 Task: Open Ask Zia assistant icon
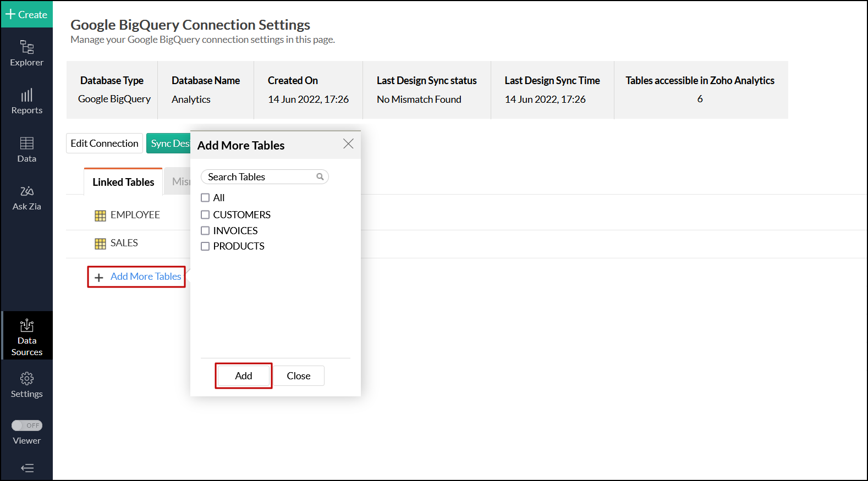[x=26, y=191]
